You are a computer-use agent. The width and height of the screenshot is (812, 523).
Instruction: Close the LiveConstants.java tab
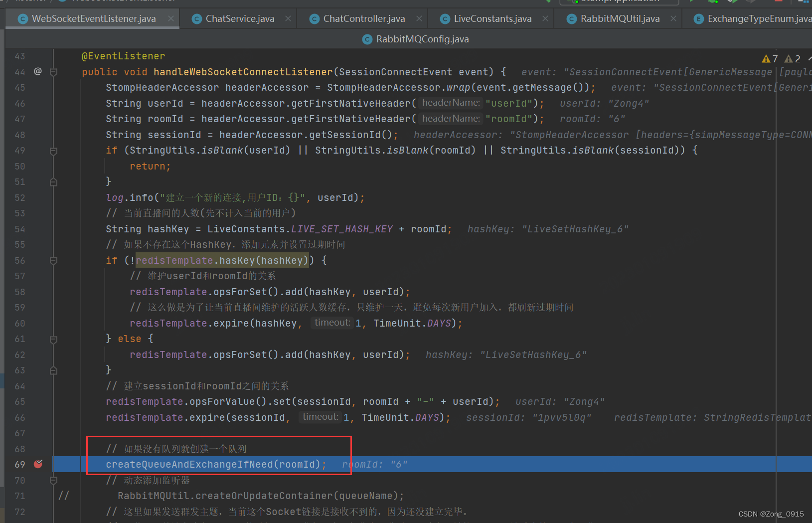545,18
